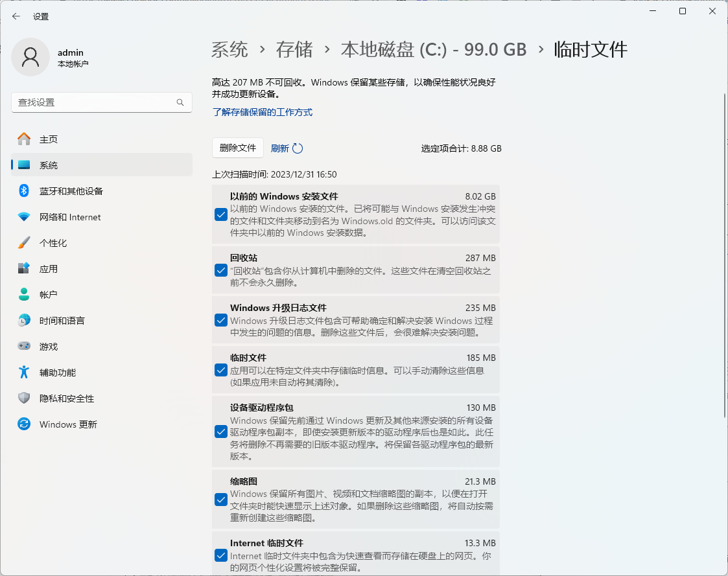Open 蓝牙和其他设备 via its Bluetooth icon

point(24,191)
